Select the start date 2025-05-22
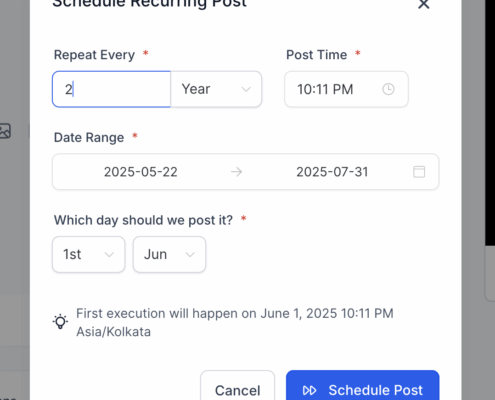The image size is (495, 400). pos(141,172)
